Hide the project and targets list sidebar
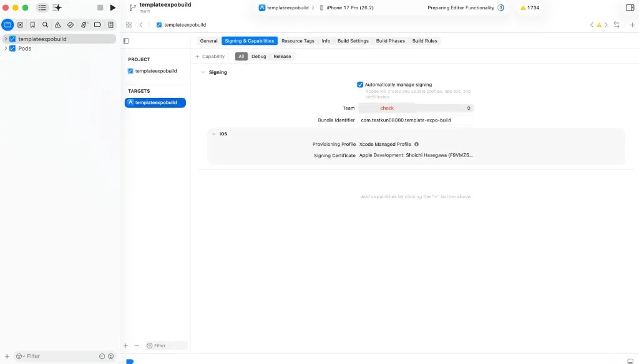Viewport: 639px width, 364px height. [x=126, y=41]
